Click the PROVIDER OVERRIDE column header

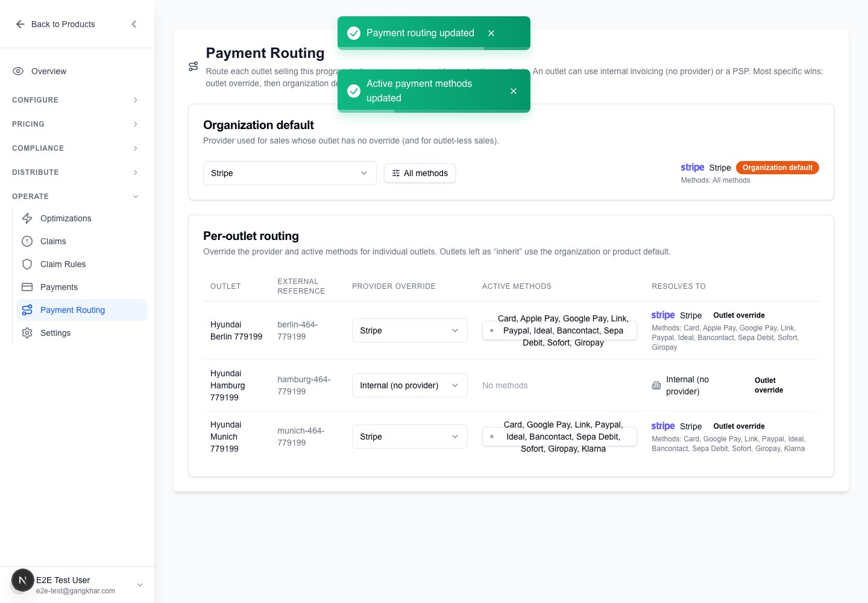point(394,286)
